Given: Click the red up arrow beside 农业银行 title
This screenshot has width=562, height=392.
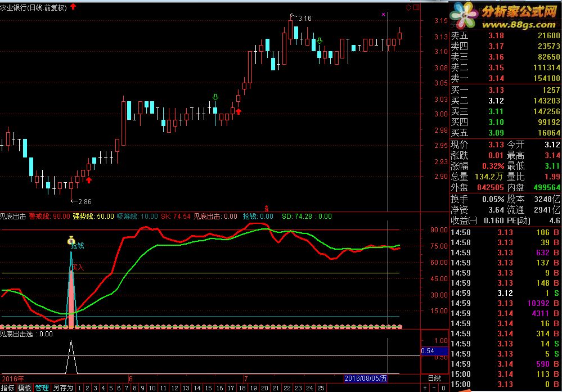Looking at the screenshot, I should [73, 6].
